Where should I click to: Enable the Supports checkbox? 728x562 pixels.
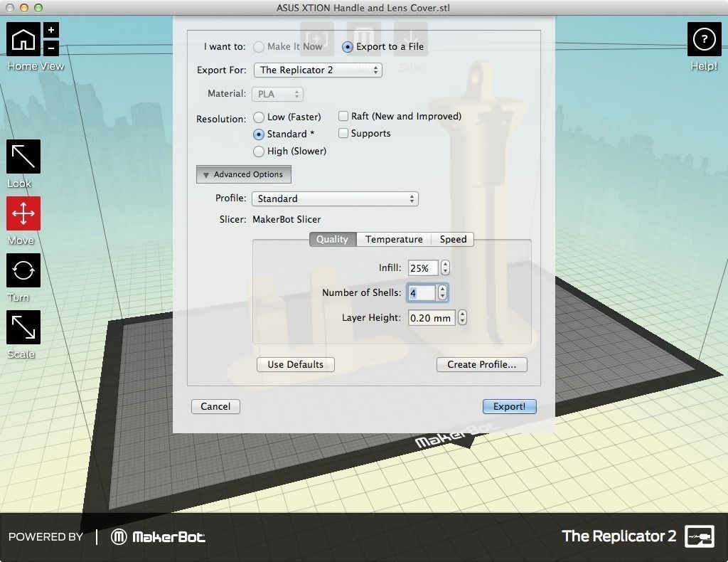(x=343, y=133)
